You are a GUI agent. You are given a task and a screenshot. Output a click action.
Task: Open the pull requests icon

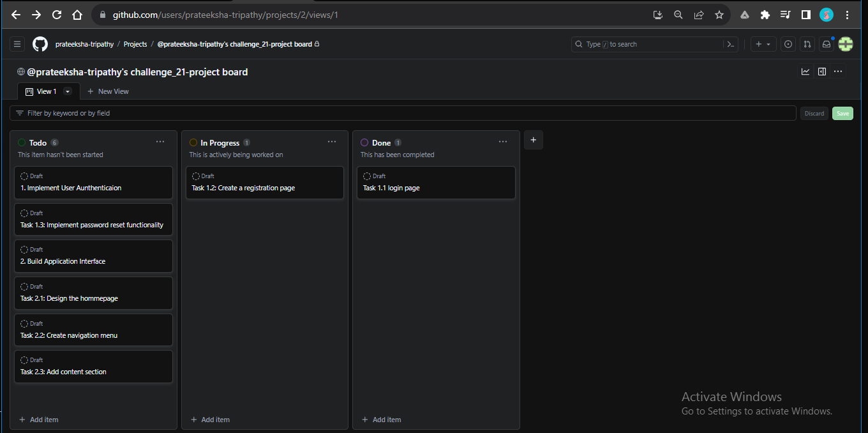[807, 44]
